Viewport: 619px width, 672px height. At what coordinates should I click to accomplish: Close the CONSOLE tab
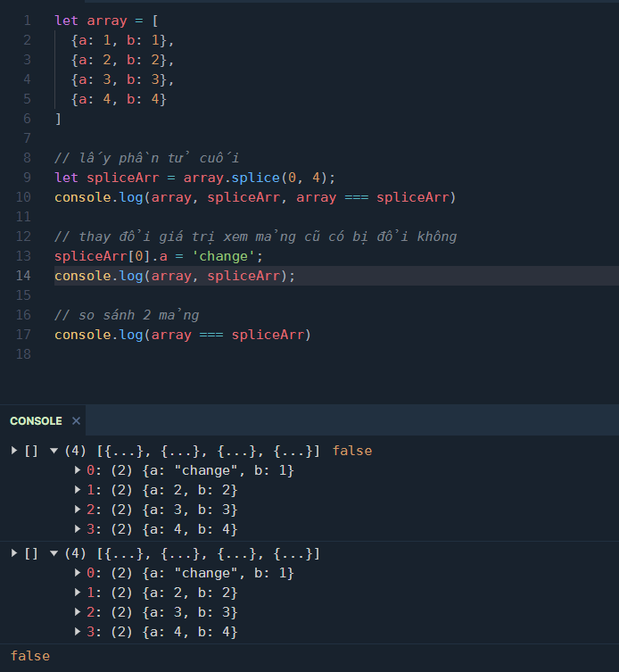[76, 421]
